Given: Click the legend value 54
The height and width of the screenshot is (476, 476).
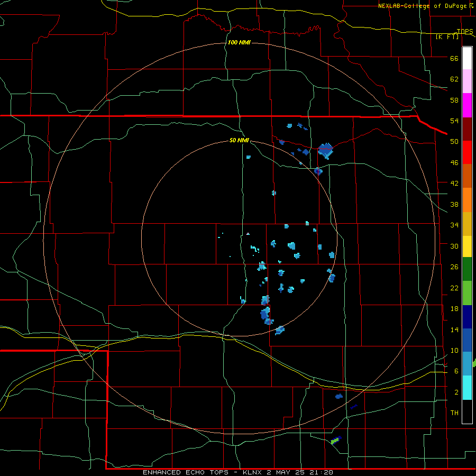Looking at the screenshot, I should [454, 121].
